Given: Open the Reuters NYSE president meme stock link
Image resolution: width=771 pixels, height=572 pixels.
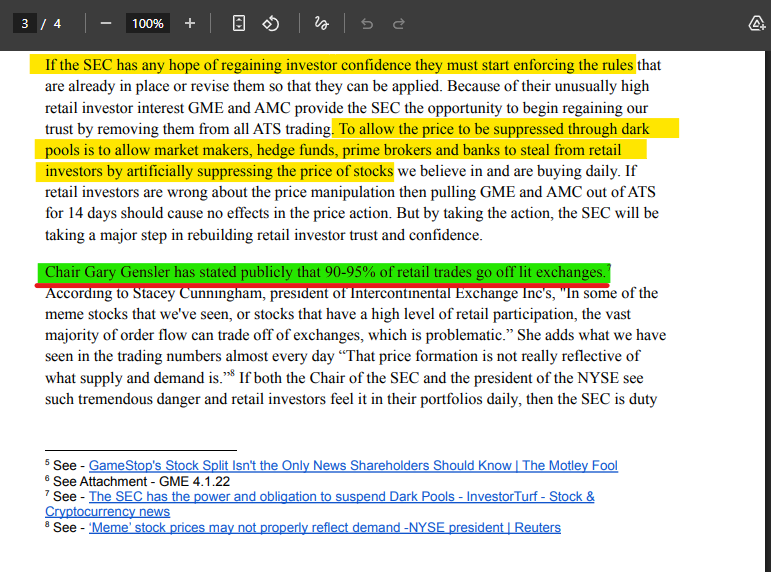Looking at the screenshot, I should pos(325,527).
